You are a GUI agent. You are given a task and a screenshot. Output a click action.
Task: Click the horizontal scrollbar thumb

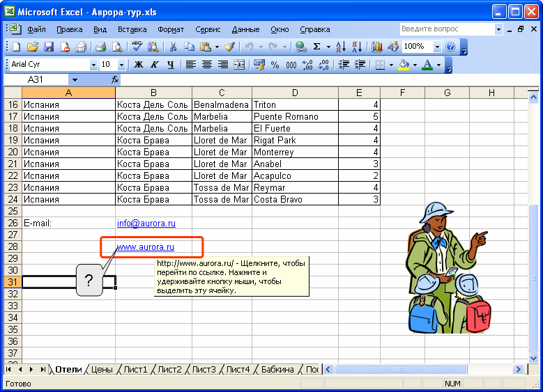point(401,369)
